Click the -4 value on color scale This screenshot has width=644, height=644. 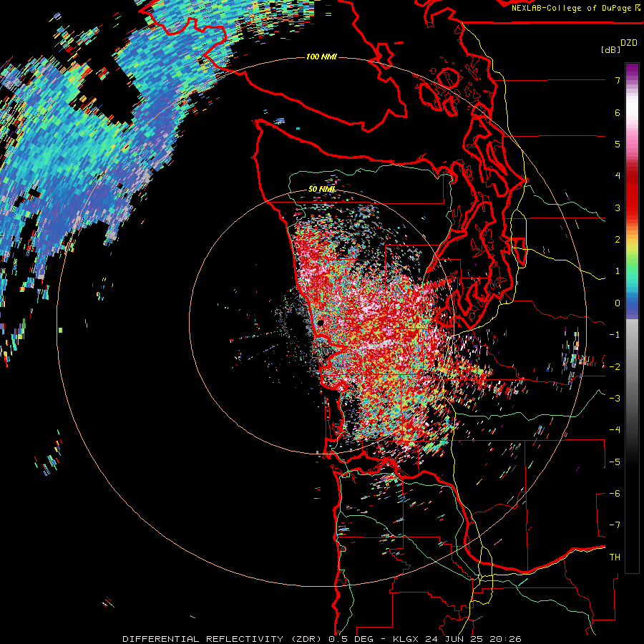(615, 430)
